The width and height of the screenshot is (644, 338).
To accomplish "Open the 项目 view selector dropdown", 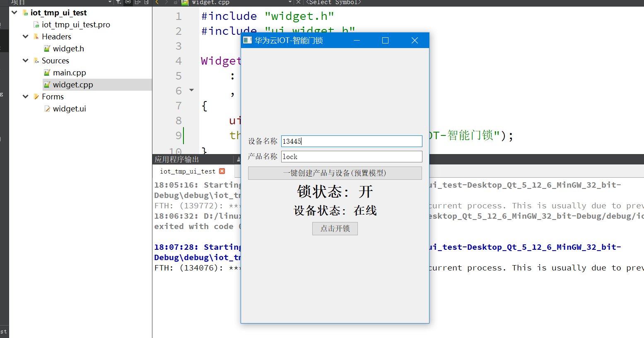I will 110,2.
